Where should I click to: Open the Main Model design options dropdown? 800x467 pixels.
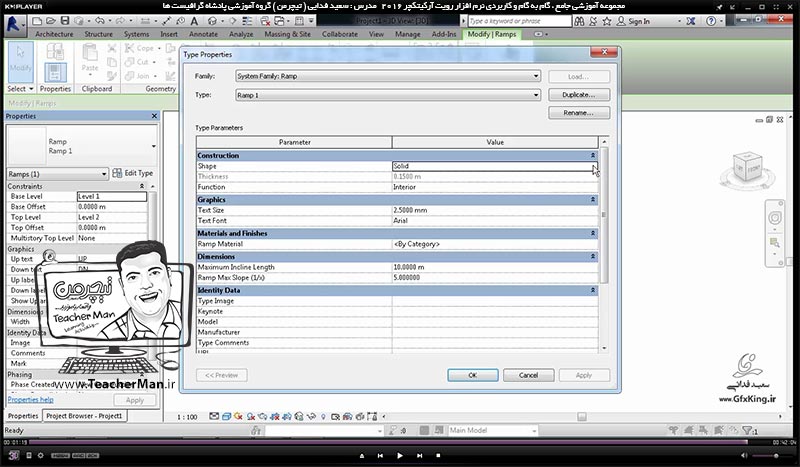coord(492,431)
